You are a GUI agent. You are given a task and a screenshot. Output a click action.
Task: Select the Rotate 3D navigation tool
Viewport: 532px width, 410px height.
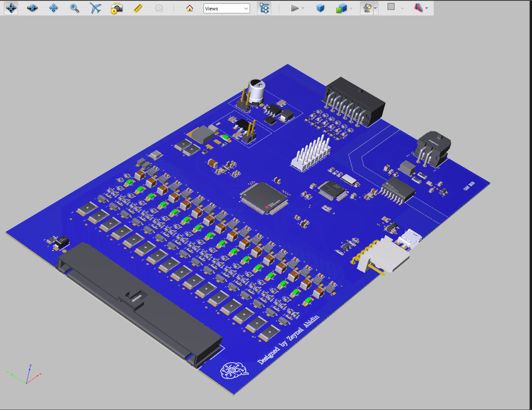coord(11,8)
